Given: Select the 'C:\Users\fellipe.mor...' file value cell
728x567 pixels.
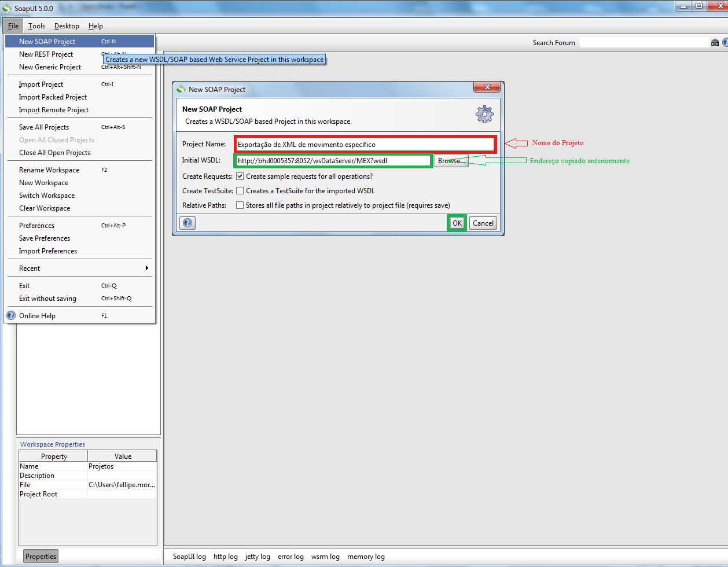Looking at the screenshot, I should tap(122, 485).
